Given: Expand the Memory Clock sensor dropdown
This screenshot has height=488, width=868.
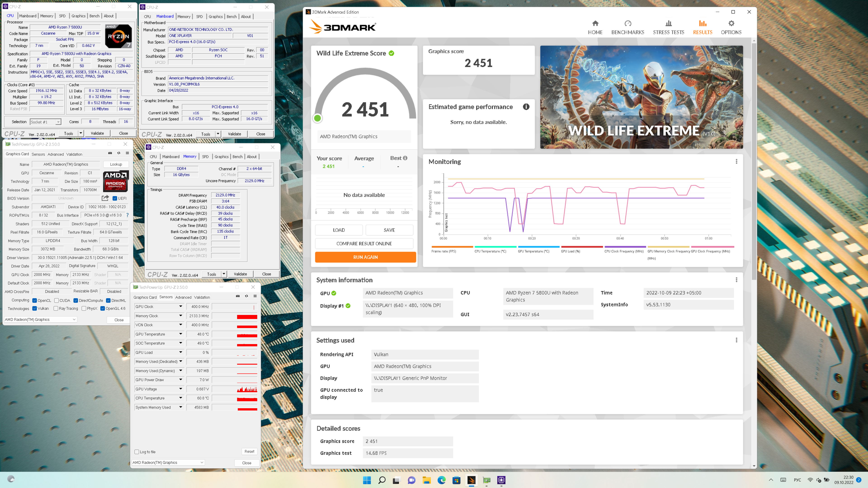Looking at the screenshot, I should pos(181,316).
